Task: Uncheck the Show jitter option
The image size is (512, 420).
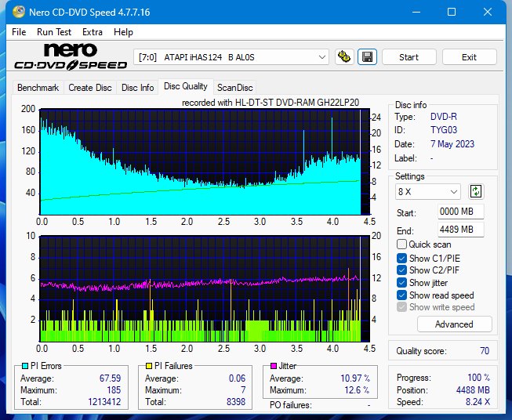Action: [x=402, y=283]
